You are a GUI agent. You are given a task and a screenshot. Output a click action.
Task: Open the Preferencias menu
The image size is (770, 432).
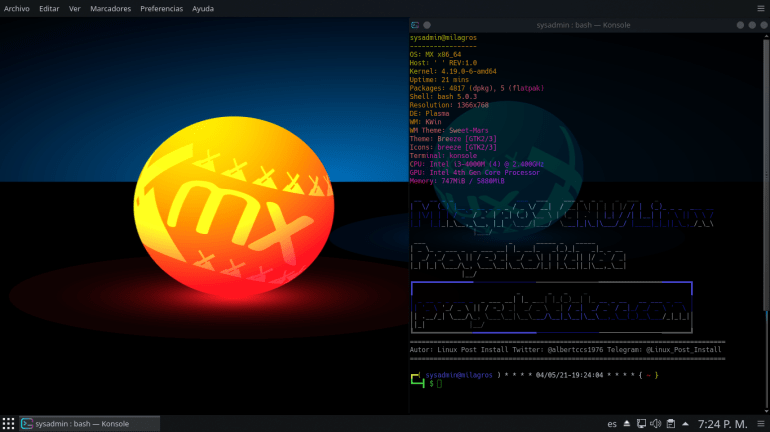pyautogui.click(x=161, y=8)
